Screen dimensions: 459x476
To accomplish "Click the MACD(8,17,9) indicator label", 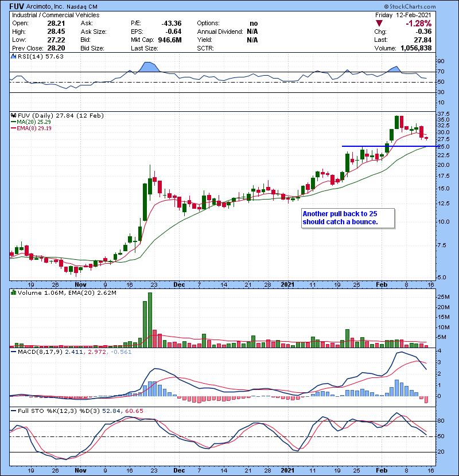I will (x=40, y=352).
